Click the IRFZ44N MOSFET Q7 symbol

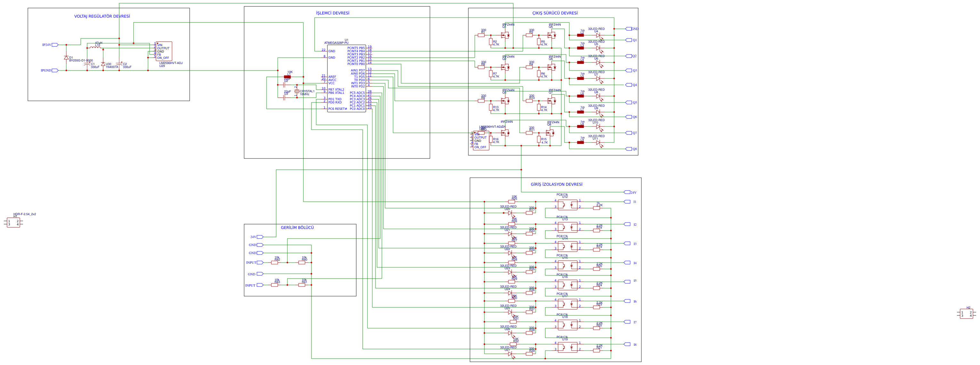pyautogui.click(x=552, y=101)
